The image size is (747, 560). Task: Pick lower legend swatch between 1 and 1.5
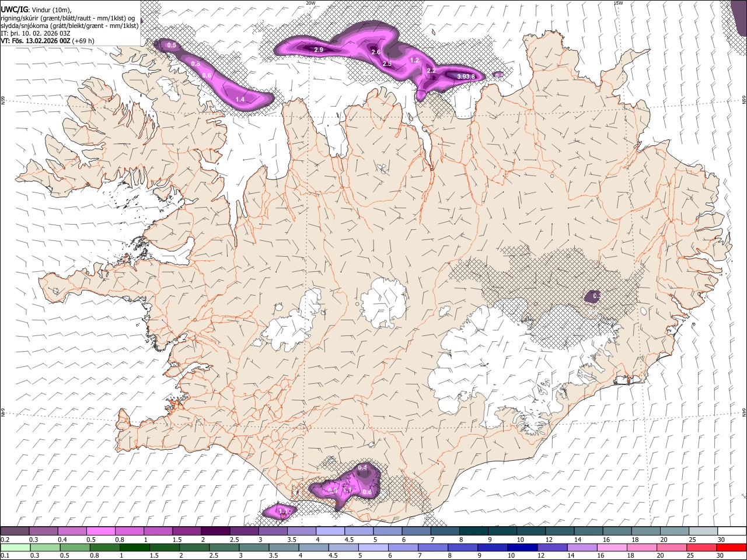pos(135,547)
